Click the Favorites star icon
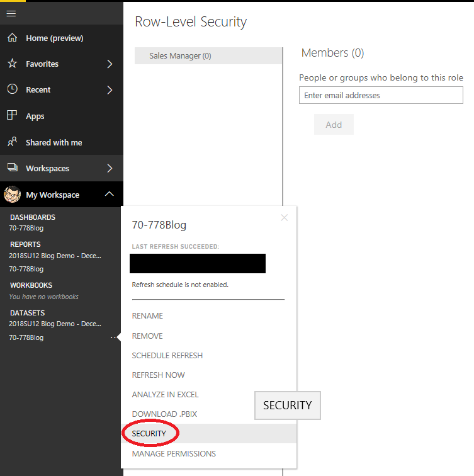This screenshot has height=476, width=474. pos(12,64)
